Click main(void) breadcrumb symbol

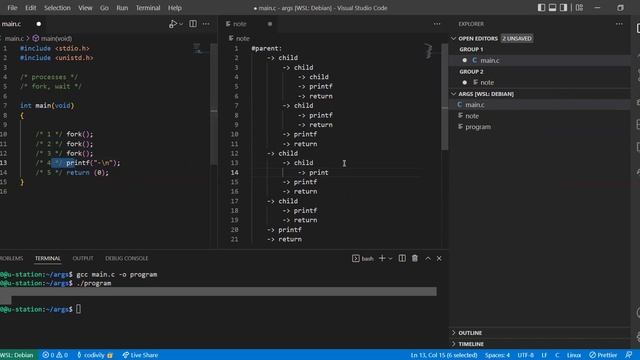point(52,38)
